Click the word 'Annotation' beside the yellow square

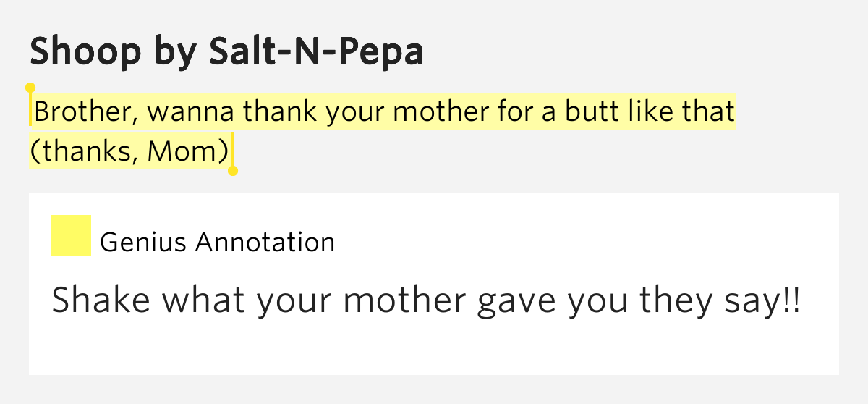(265, 242)
